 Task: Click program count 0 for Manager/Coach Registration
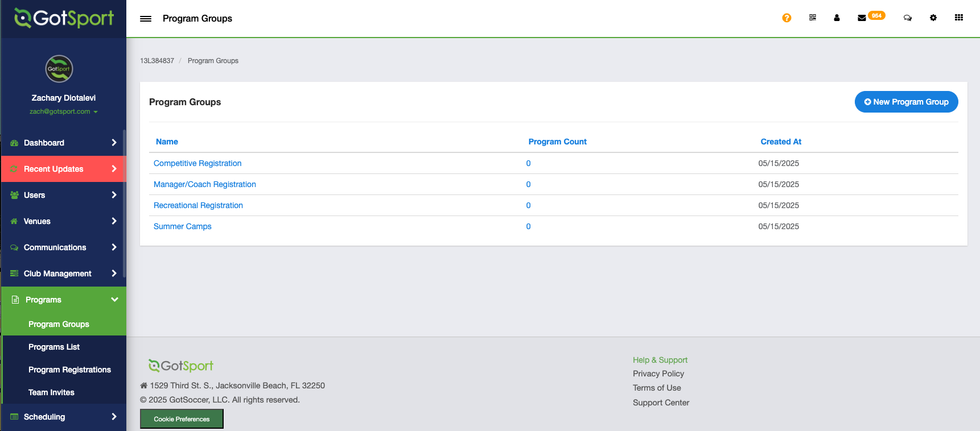529,184
